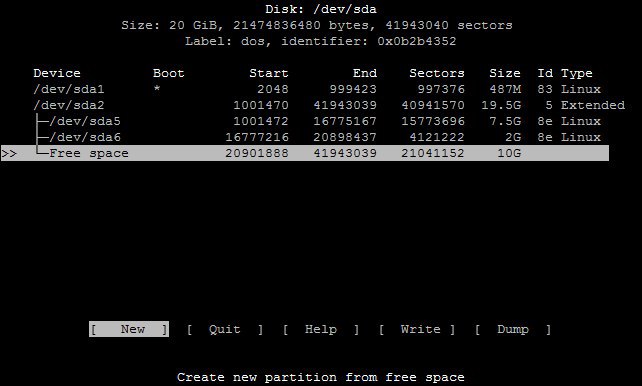Click the Boot column header

[169, 73]
